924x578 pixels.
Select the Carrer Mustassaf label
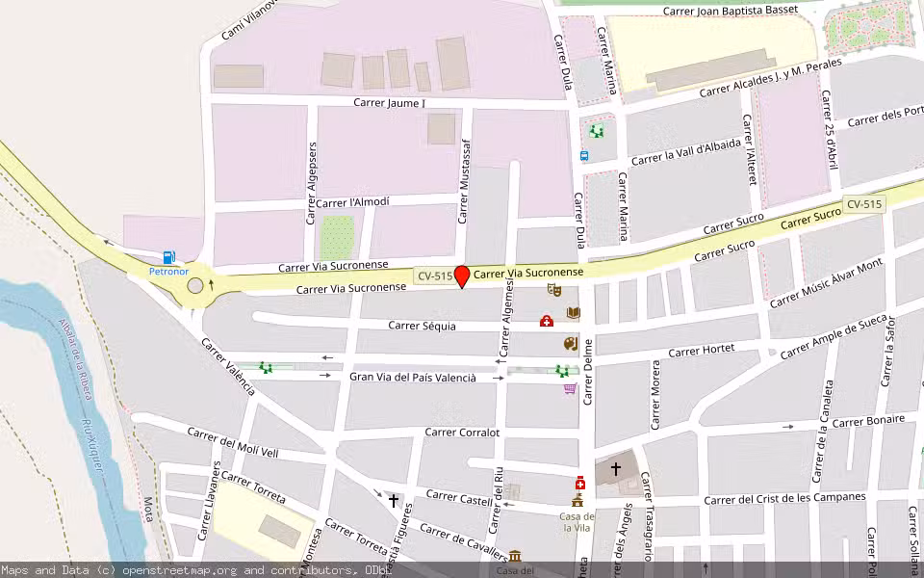(x=464, y=181)
